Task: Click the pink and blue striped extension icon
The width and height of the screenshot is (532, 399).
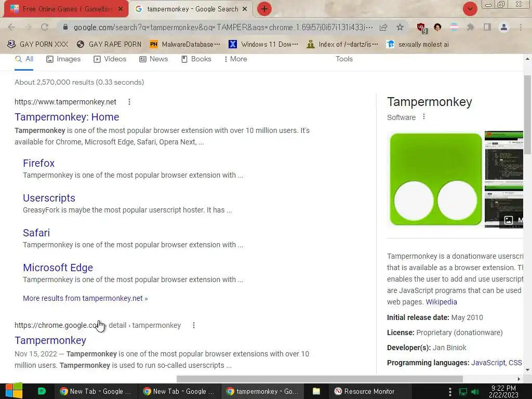Action: 454,27
